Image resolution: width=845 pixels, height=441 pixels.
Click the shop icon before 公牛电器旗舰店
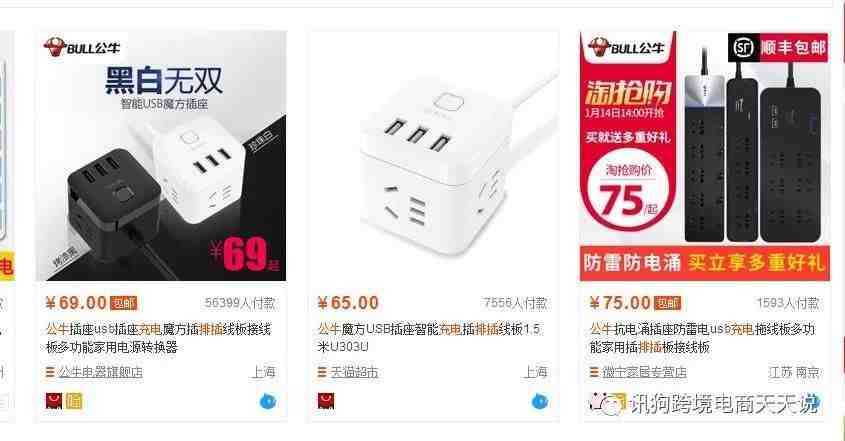click(50, 371)
